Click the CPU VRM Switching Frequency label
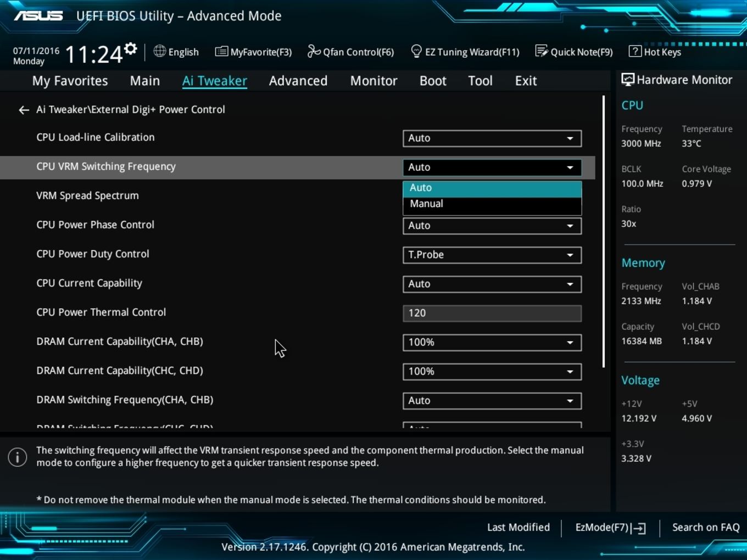The height and width of the screenshot is (560, 747). click(x=106, y=166)
